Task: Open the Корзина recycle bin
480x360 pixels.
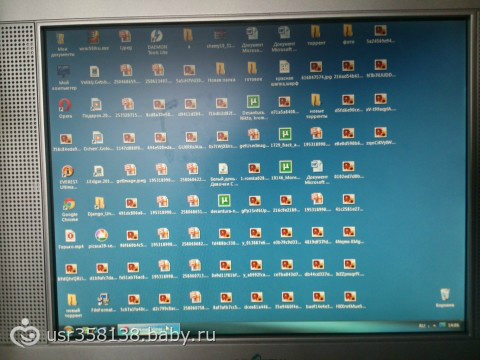Action: 445,298
